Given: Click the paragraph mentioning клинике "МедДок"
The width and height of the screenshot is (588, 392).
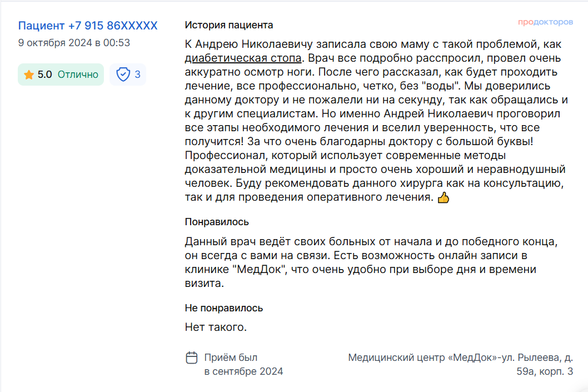Looking at the screenshot, I should (371, 262).
